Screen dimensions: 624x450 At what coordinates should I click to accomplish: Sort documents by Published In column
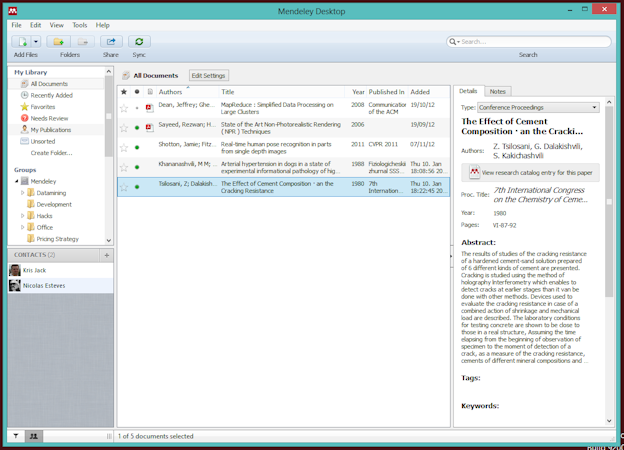[387, 92]
